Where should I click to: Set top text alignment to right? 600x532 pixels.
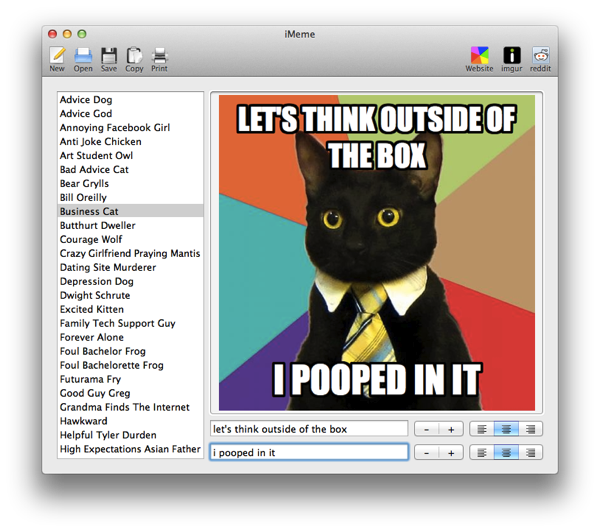click(x=531, y=429)
